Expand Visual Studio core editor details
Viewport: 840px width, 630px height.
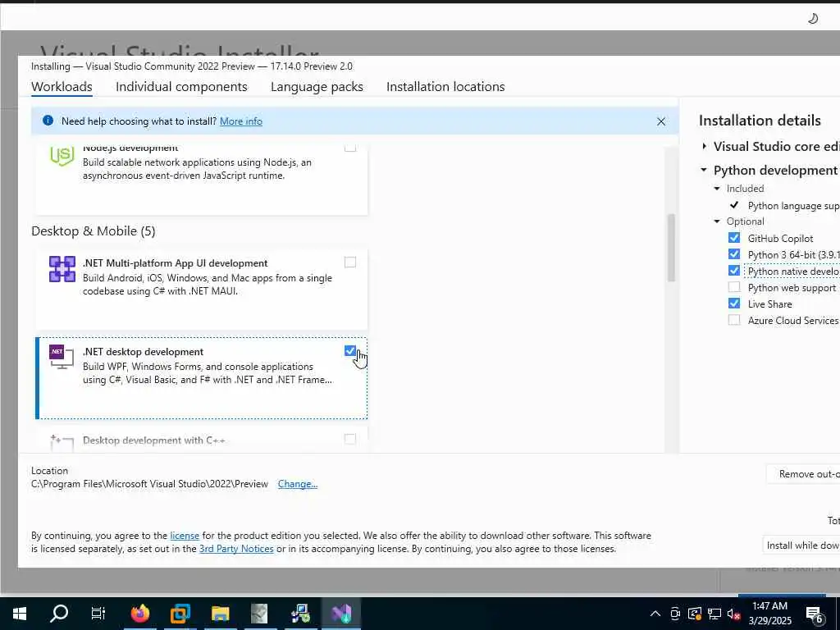[x=704, y=146]
